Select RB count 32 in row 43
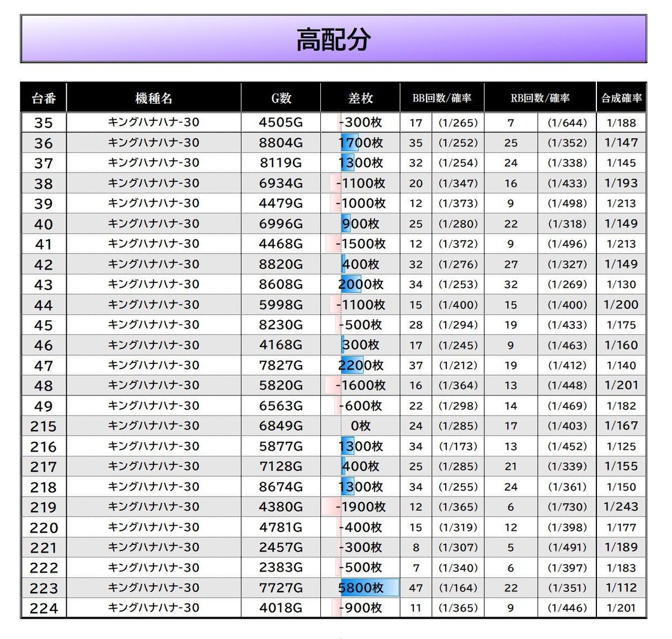The image size is (672, 639). click(511, 284)
